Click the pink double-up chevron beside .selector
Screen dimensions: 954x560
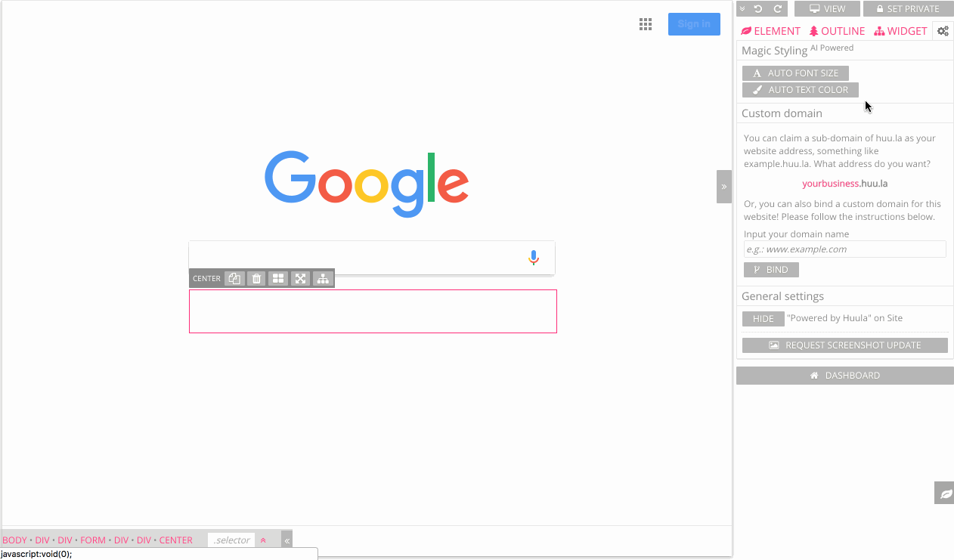pyautogui.click(x=263, y=540)
